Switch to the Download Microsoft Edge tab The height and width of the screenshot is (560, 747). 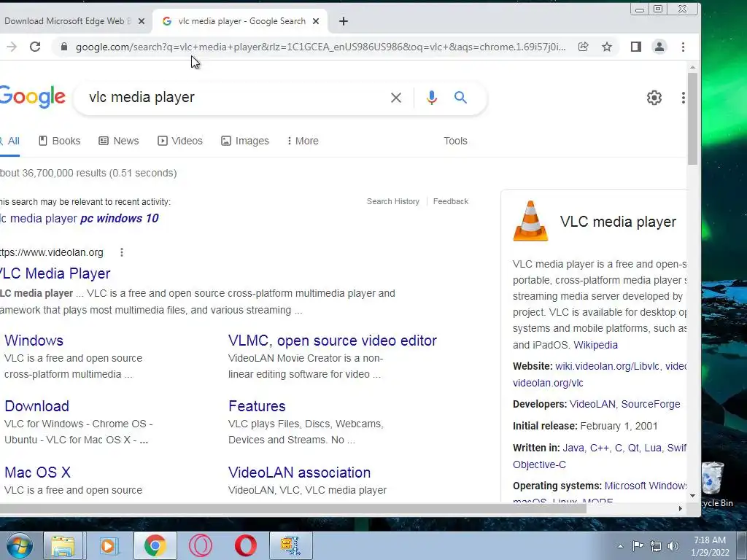[x=66, y=21]
